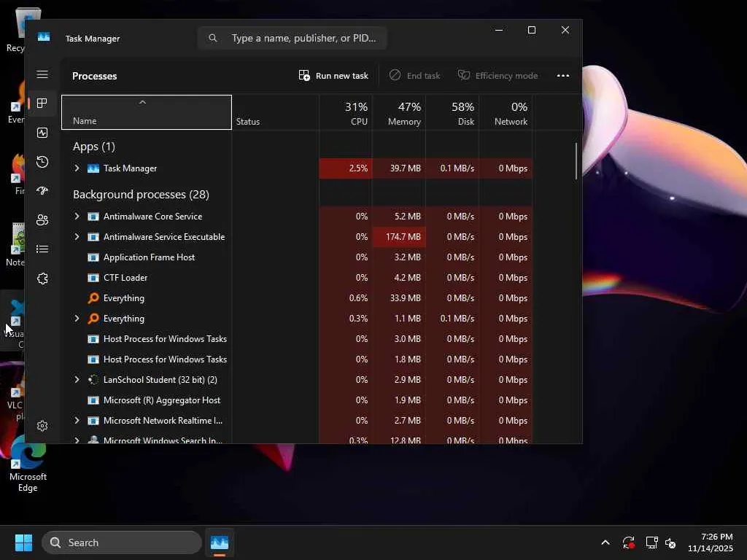Image resolution: width=747 pixels, height=560 pixels.
Task: Click Background processes (28) group heading
Action: (x=141, y=195)
